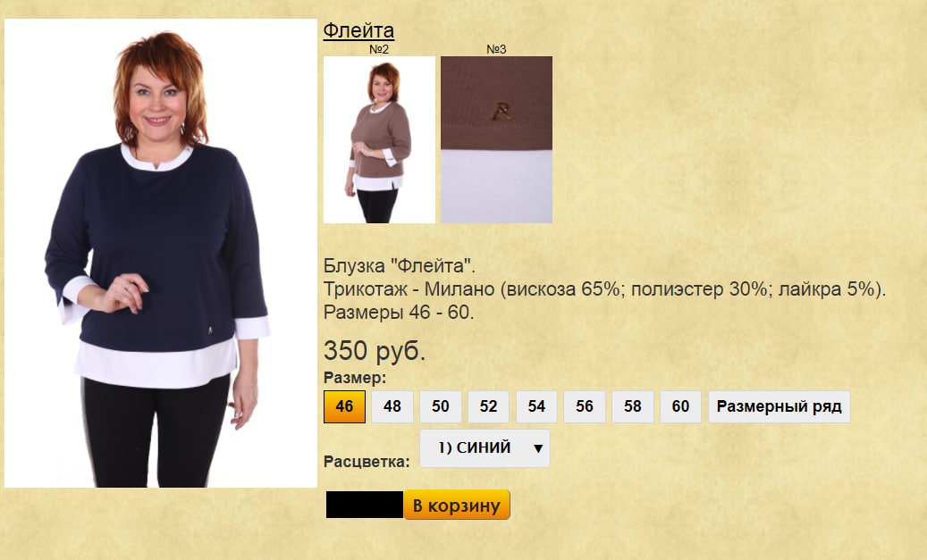The height and width of the screenshot is (560, 927).
Task: Pick size 52 option
Action: pyautogui.click(x=488, y=406)
